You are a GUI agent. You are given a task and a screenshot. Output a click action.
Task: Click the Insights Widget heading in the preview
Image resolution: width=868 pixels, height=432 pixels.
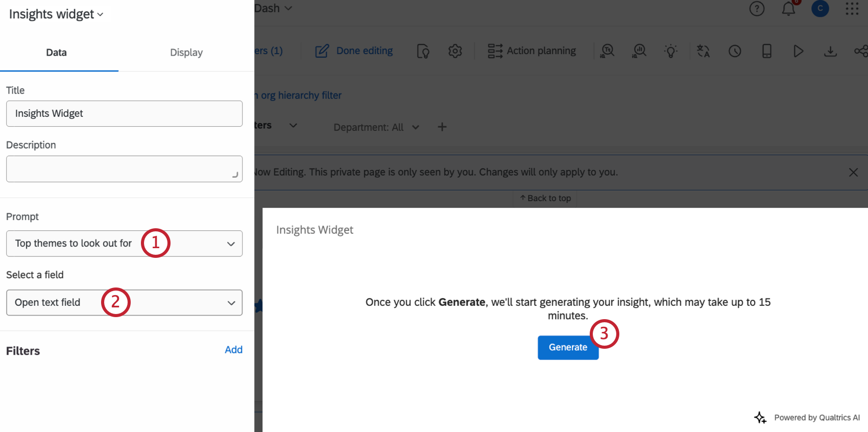click(315, 230)
